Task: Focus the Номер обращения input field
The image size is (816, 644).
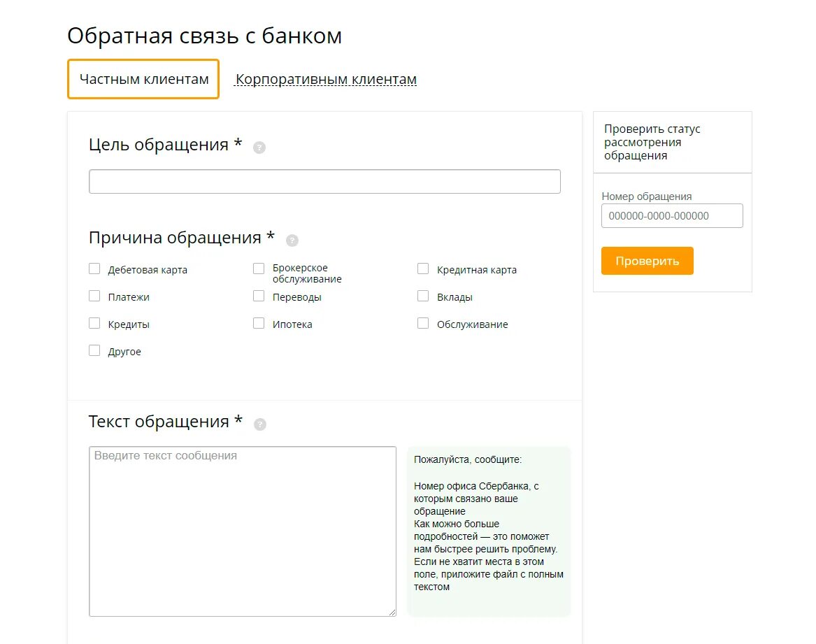Action: (x=672, y=215)
